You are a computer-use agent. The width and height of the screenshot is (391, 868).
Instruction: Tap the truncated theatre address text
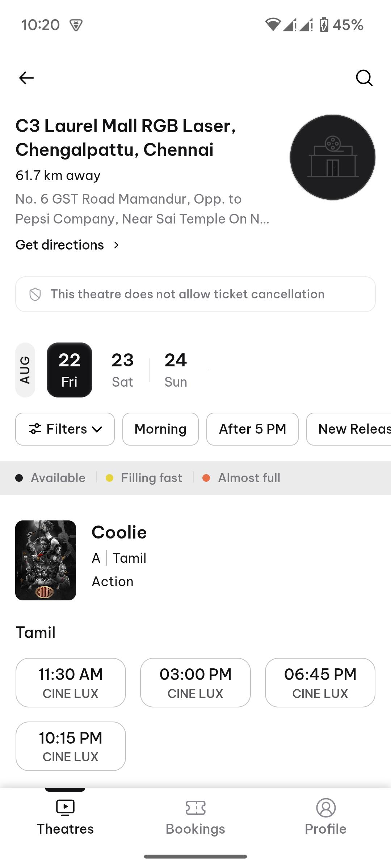coord(142,209)
